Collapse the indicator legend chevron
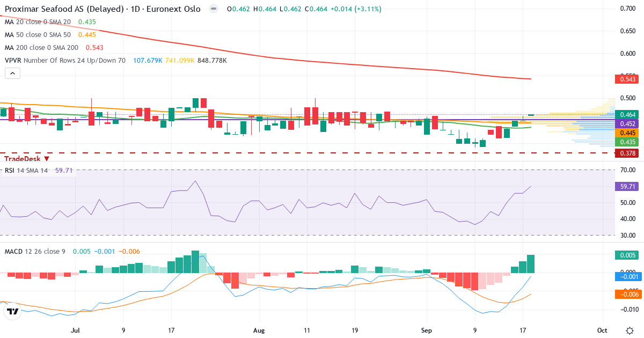The width and height of the screenshot is (644, 338). [13, 74]
